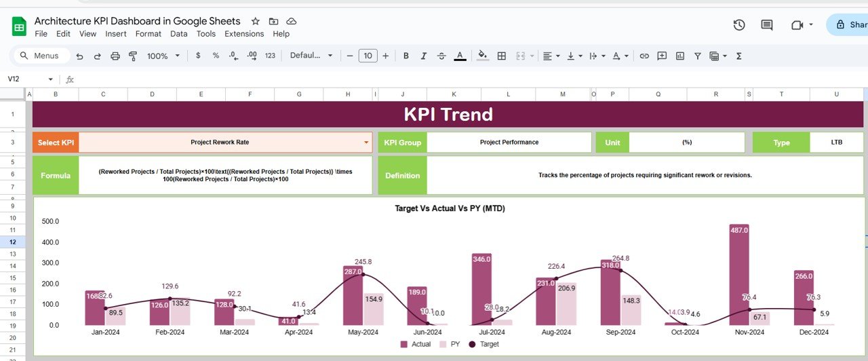The width and height of the screenshot is (868, 361).
Task: Open text rotation dropdown
Action: coord(620,56)
